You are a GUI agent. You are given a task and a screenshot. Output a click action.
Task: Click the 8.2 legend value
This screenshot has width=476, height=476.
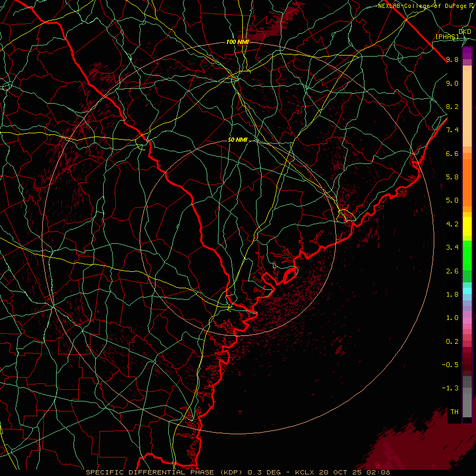tap(452, 106)
